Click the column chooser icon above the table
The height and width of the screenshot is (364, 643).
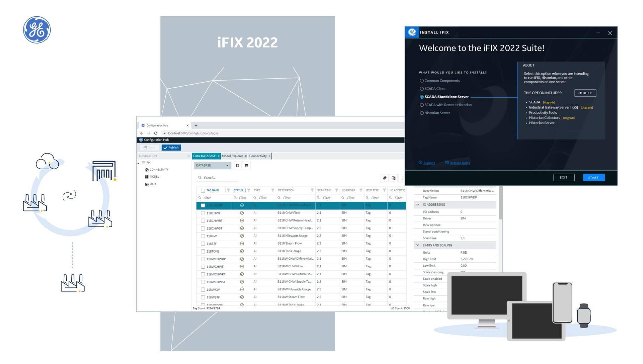click(x=394, y=178)
